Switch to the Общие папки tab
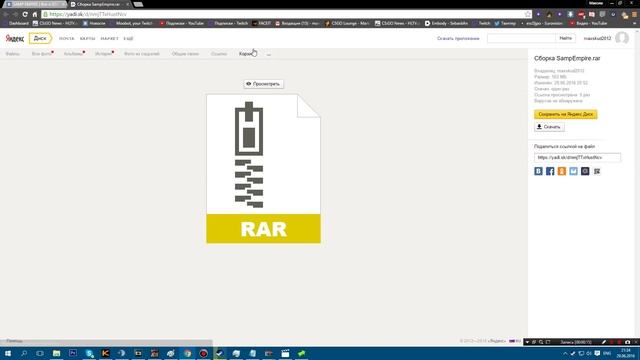 [185, 54]
